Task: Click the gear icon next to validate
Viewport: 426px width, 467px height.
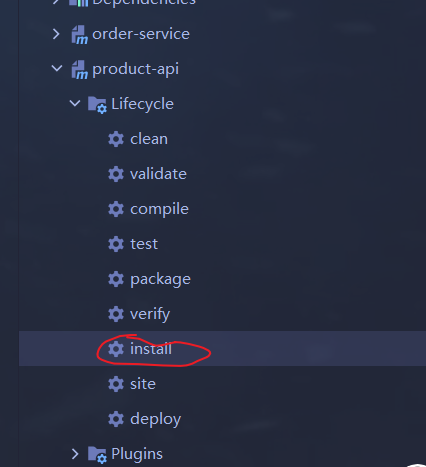Action: coord(116,174)
